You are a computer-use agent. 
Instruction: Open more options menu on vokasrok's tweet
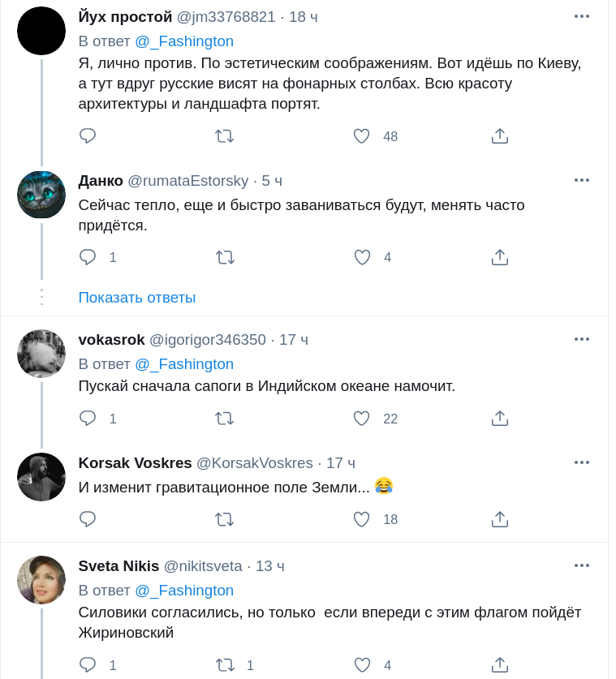coord(582,339)
